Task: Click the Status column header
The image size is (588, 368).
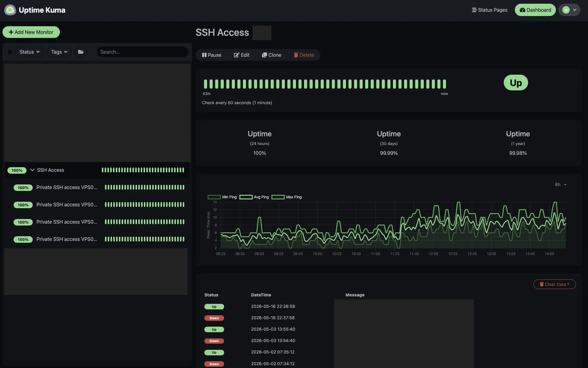Action: (x=211, y=295)
